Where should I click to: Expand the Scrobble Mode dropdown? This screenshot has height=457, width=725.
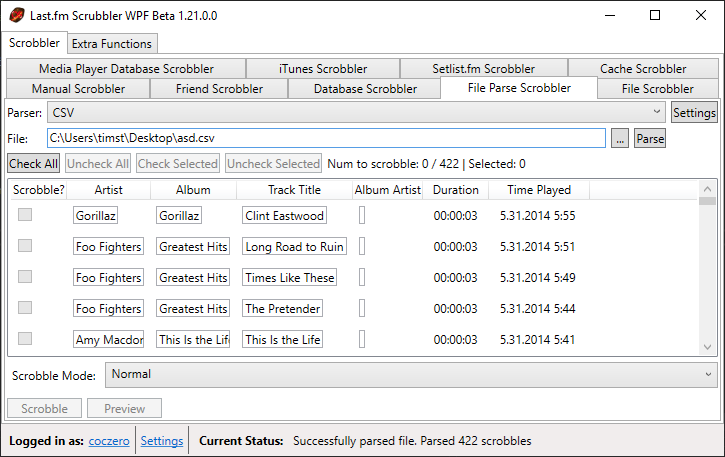click(410, 374)
